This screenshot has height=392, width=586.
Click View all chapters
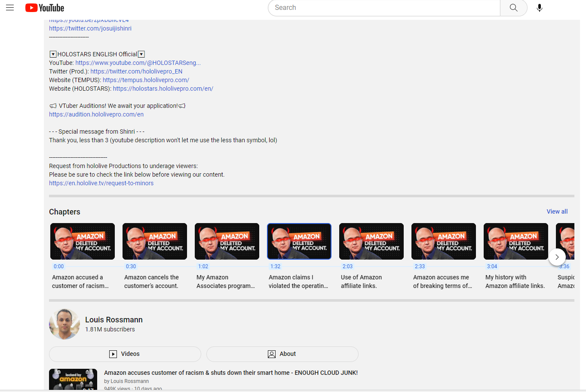tap(557, 211)
